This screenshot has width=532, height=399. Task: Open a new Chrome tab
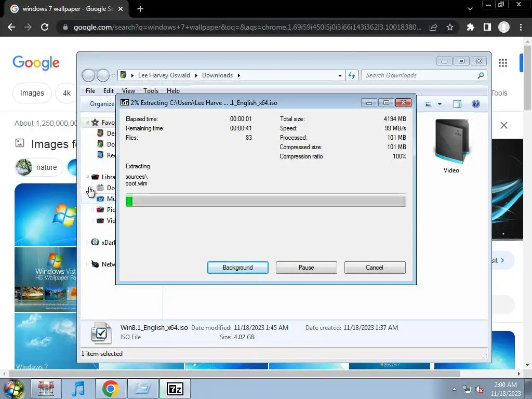pos(140,9)
